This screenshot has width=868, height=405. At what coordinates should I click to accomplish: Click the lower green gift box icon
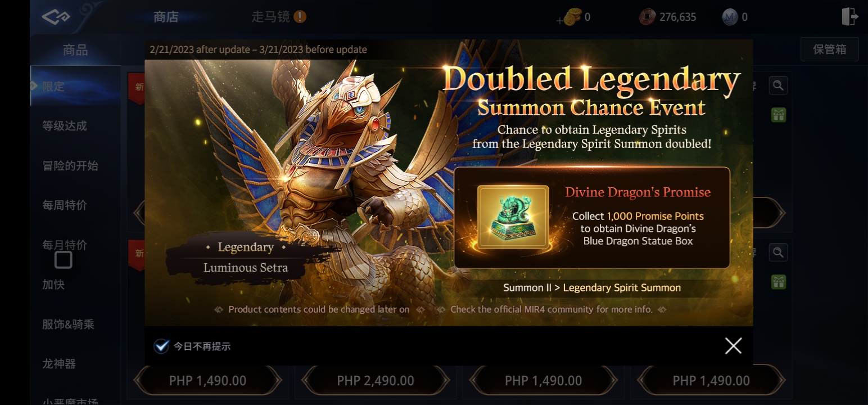tap(779, 282)
